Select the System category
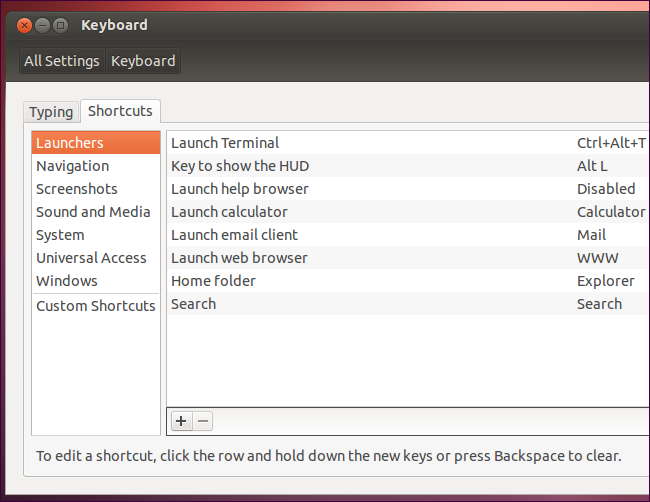This screenshot has height=502, width=650. (x=96, y=235)
